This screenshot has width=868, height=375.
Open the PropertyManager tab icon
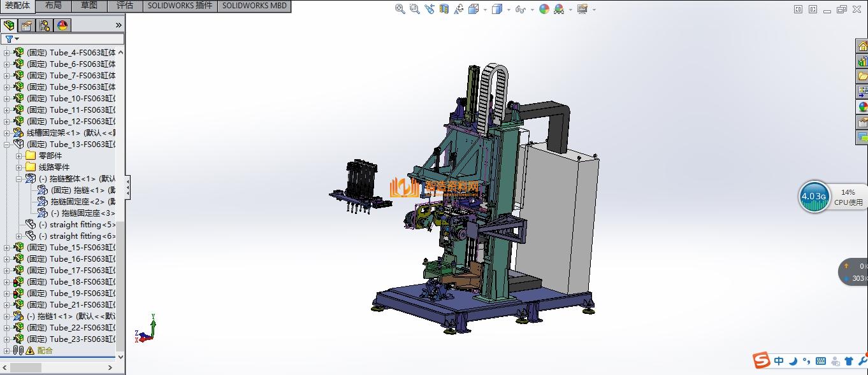click(x=26, y=25)
